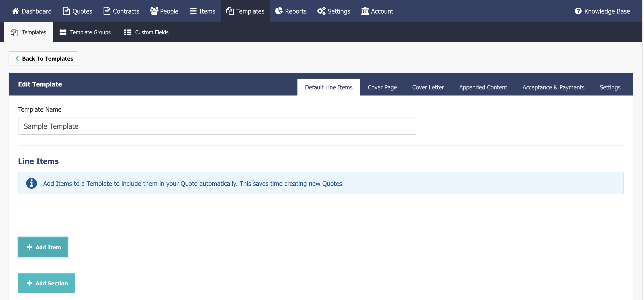Image resolution: width=644 pixels, height=300 pixels.
Task: Click the People group icon
Action: pyautogui.click(x=154, y=11)
